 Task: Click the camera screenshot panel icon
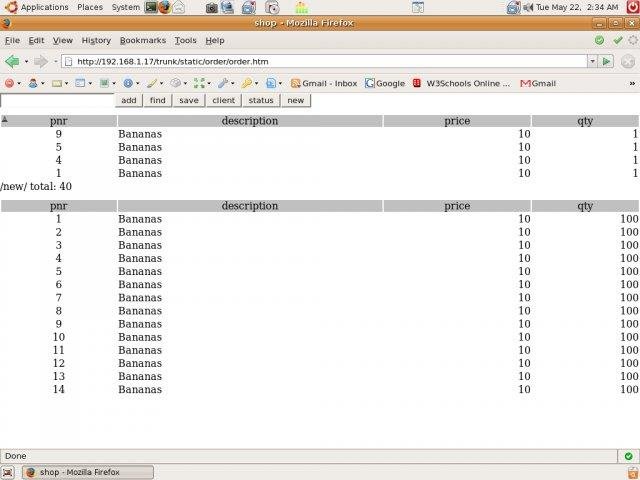click(211, 8)
